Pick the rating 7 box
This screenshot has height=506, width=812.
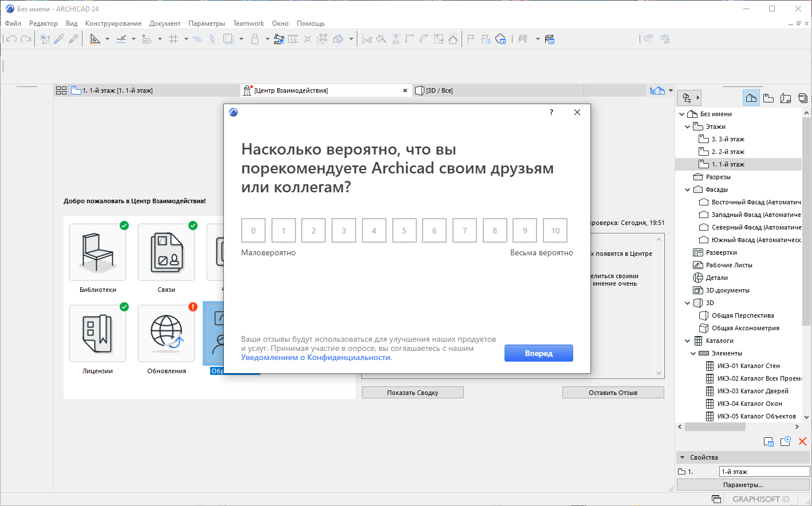[x=464, y=231]
